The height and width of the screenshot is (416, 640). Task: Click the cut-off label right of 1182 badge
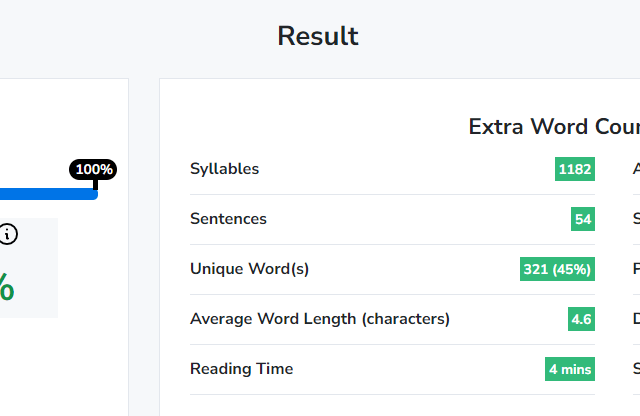(636, 169)
